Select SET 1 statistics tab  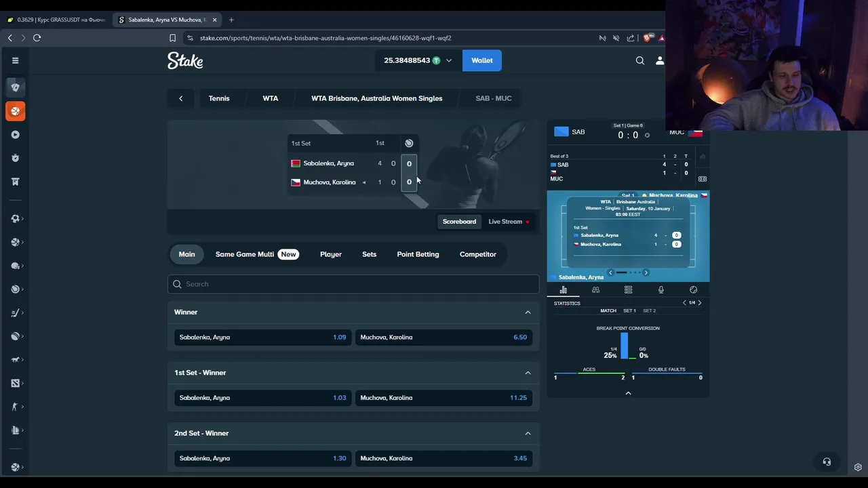coord(629,310)
